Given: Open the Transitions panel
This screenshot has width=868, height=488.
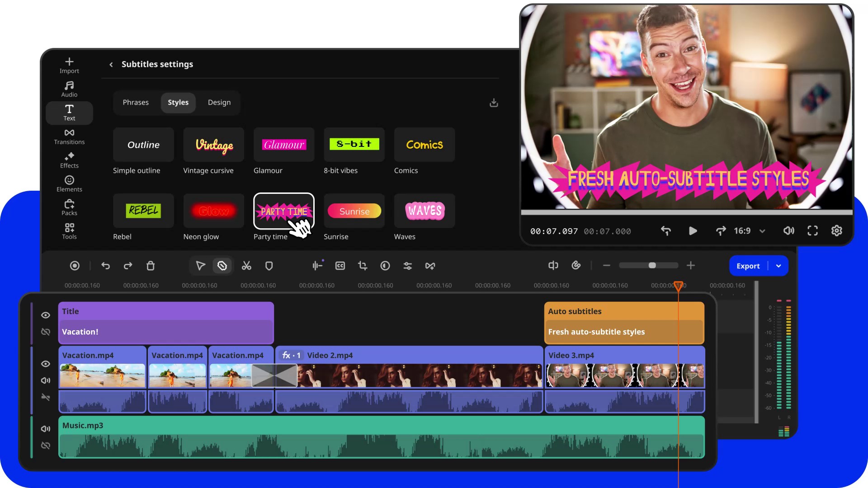Looking at the screenshot, I should click(69, 136).
